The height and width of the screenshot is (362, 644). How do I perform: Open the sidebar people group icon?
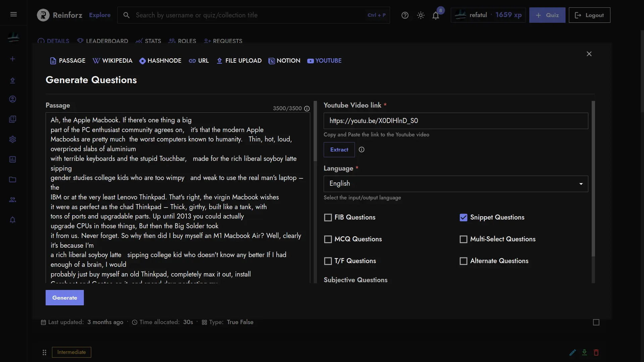click(x=13, y=200)
